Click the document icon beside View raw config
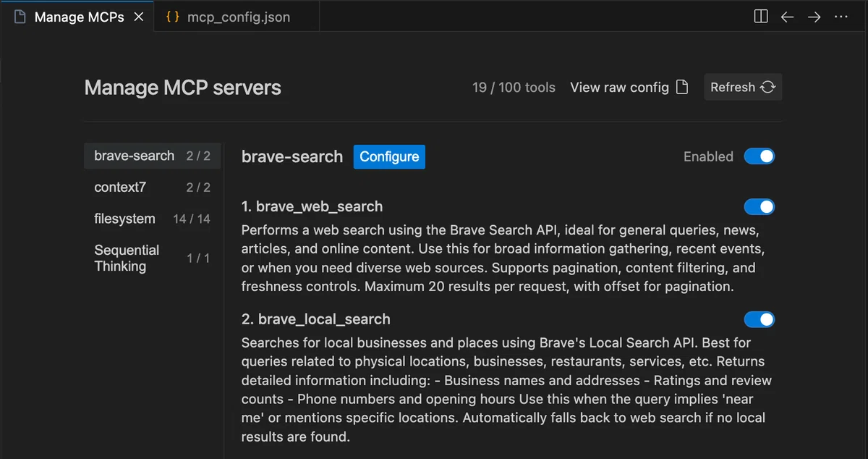Screen dimensions: 868x459 tap(681, 87)
